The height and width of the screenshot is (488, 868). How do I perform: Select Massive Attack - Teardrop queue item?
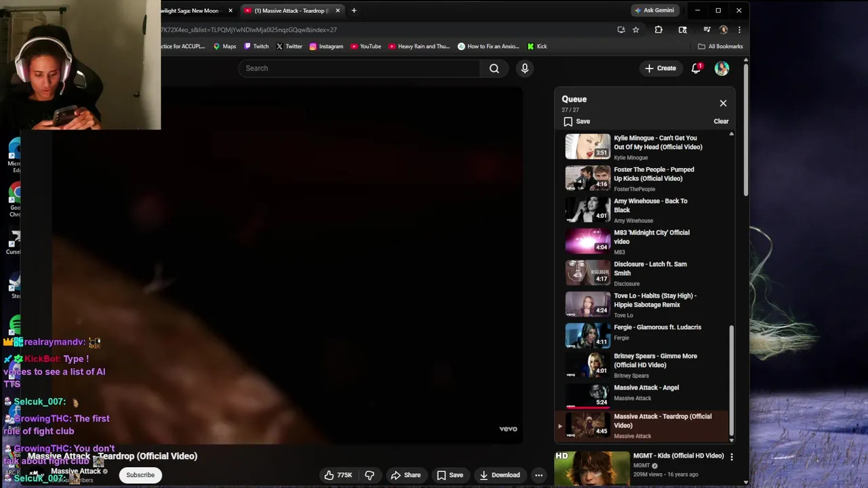(x=641, y=425)
